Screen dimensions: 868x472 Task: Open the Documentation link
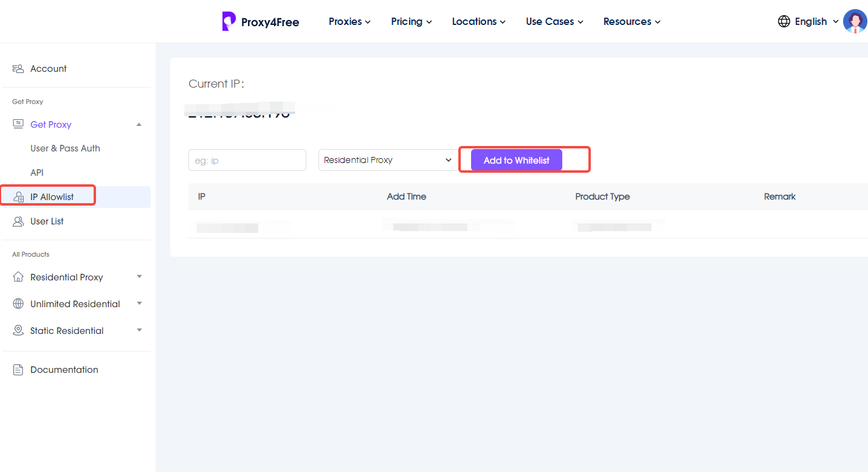(x=64, y=370)
